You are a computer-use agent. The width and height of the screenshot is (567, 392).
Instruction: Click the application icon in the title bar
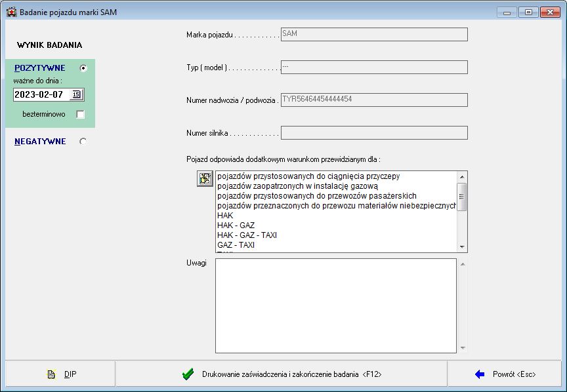pos(11,12)
